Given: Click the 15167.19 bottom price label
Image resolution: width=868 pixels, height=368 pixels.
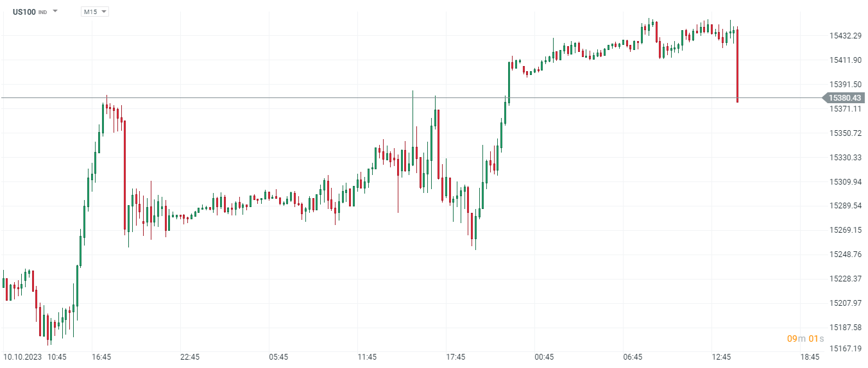Looking at the screenshot, I should click(x=844, y=349).
